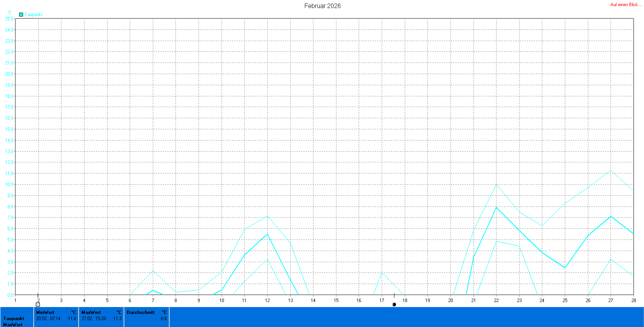The width and height of the screenshot is (644, 327).
Task: Click the y-axis label '11.0'
Action: click(x=9, y=173)
